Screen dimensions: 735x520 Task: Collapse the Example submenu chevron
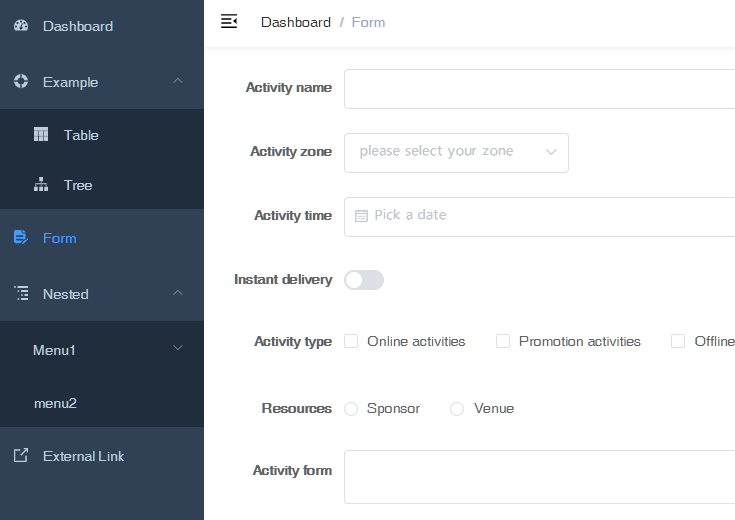coord(178,81)
